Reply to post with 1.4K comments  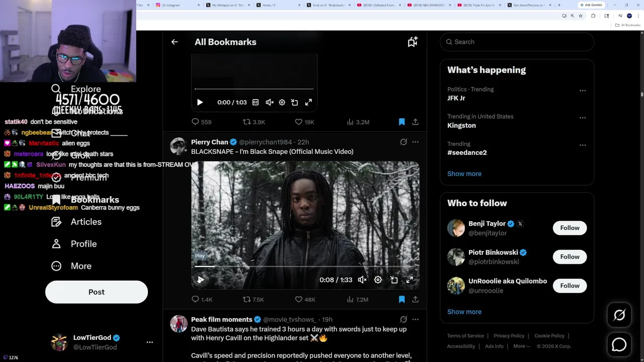pyautogui.click(x=202, y=299)
